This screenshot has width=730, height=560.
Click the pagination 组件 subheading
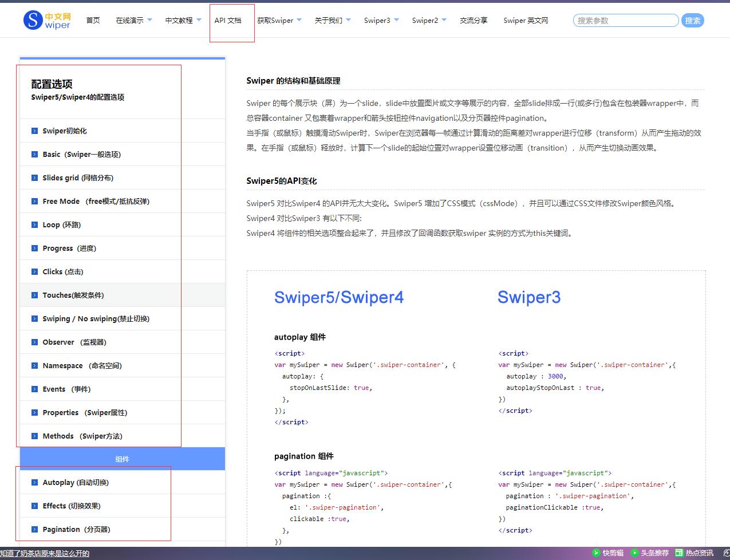tap(304, 456)
